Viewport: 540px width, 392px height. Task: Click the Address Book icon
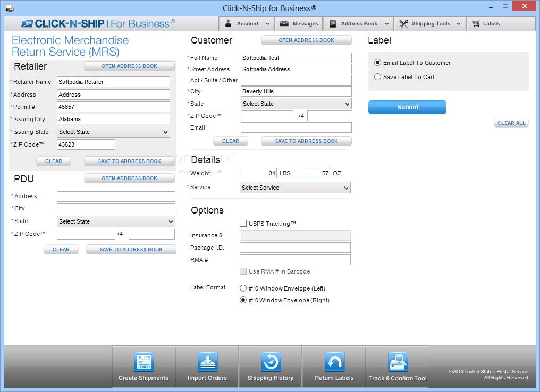point(333,24)
